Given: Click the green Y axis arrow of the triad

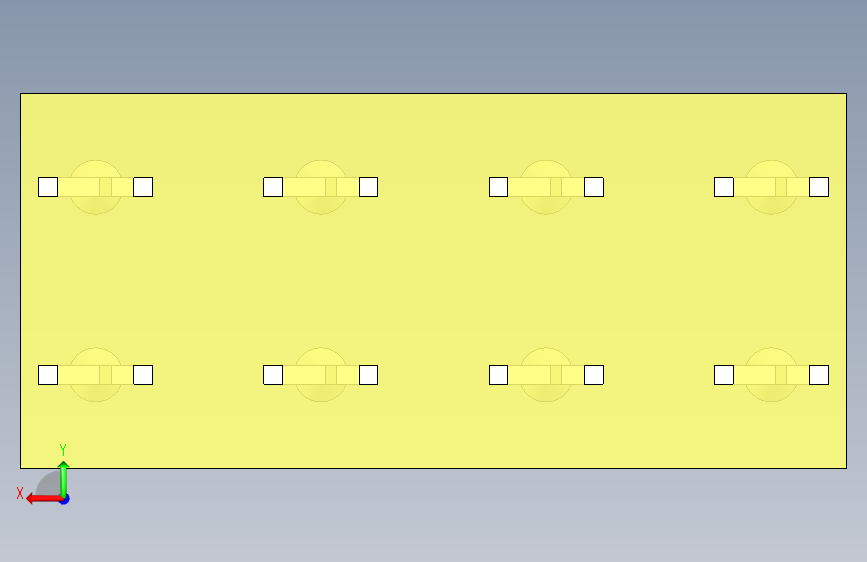Looking at the screenshot, I should tap(64, 478).
